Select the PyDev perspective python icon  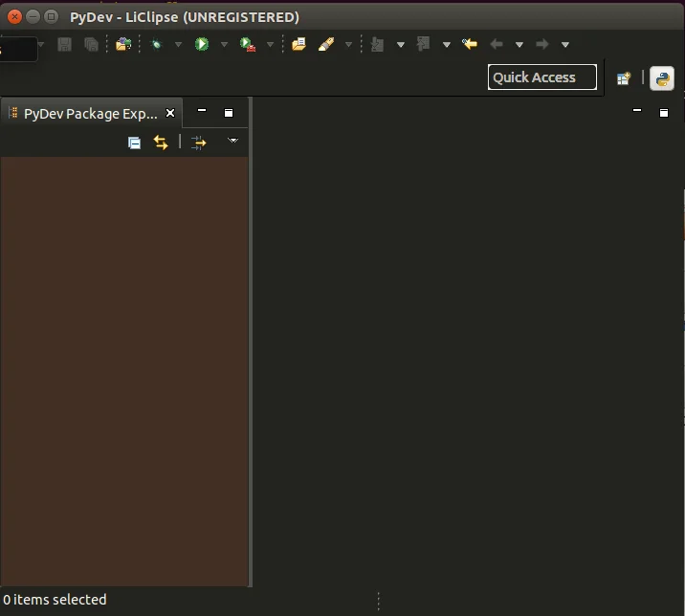662,78
